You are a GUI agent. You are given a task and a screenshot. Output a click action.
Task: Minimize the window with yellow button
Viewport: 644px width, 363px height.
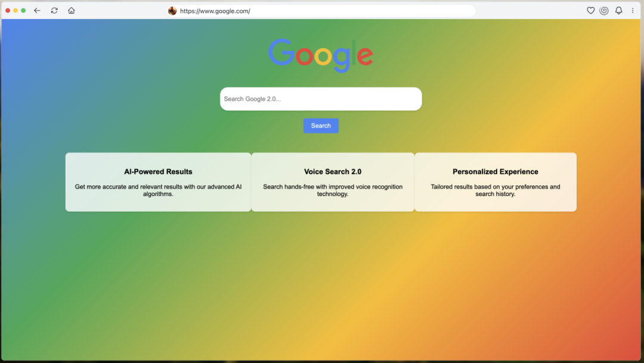[x=16, y=11]
